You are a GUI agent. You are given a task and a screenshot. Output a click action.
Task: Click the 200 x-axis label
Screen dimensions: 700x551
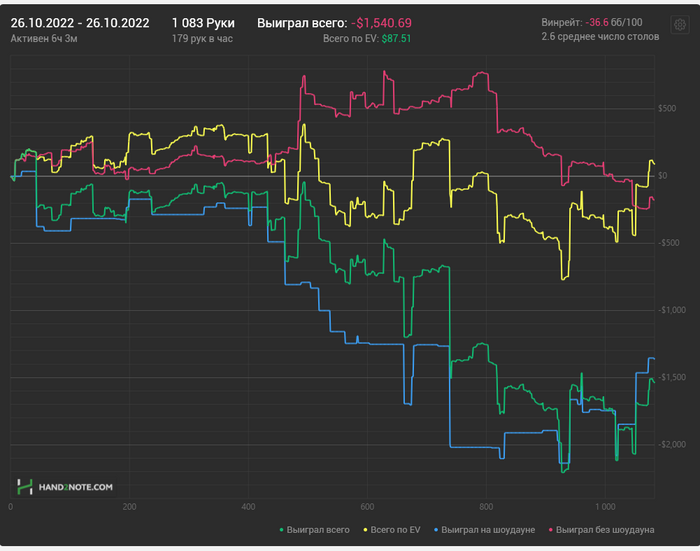129,507
